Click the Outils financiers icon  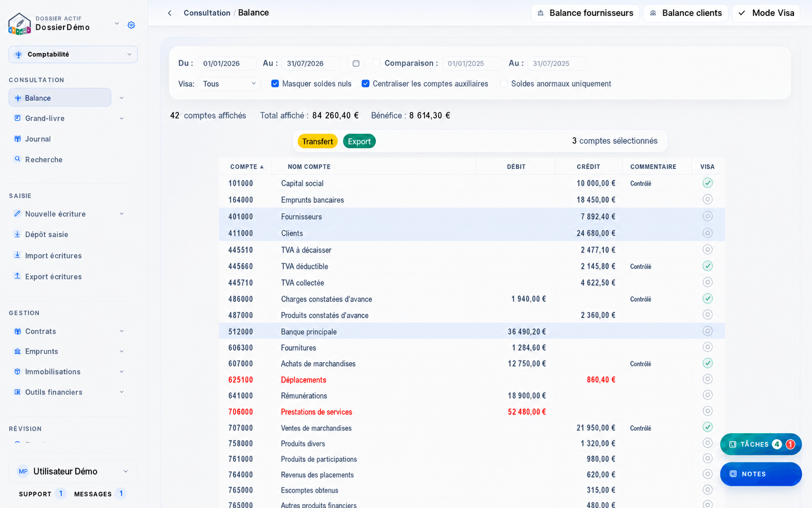(x=17, y=392)
